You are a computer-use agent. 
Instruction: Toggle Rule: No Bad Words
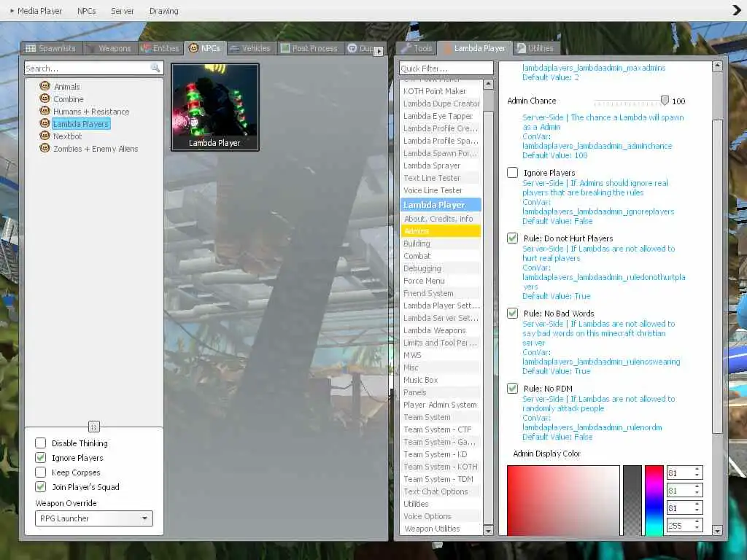click(x=512, y=314)
